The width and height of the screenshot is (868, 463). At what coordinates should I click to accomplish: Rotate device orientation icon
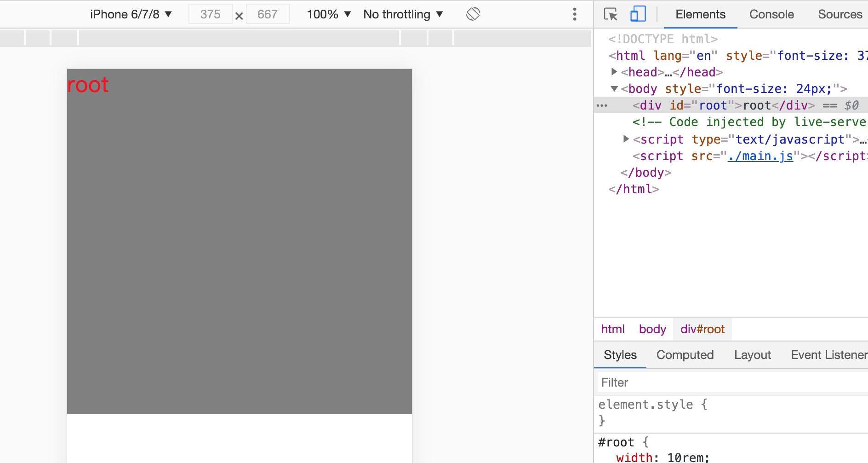coord(473,14)
